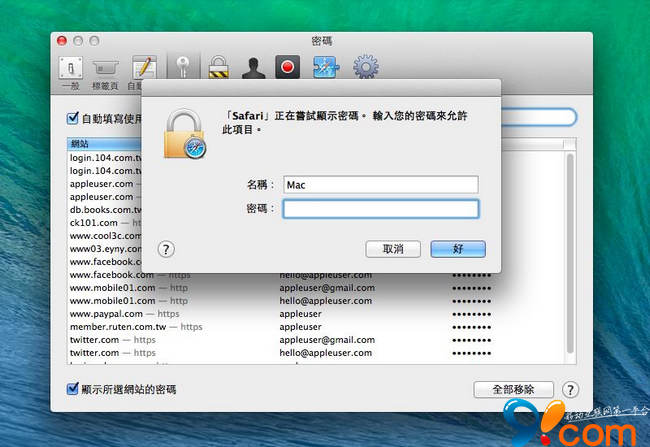Open the Privacy silhouette preferences pane
Image resolution: width=650 pixels, height=447 pixels.
[x=254, y=68]
